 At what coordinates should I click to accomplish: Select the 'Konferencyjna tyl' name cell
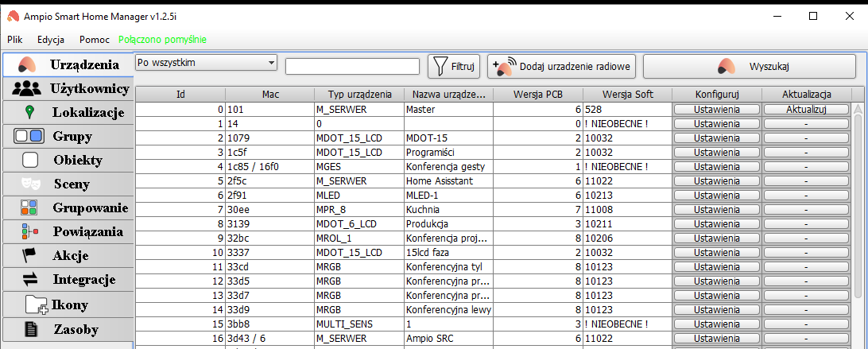pyautogui.click(x=449, y=267)
